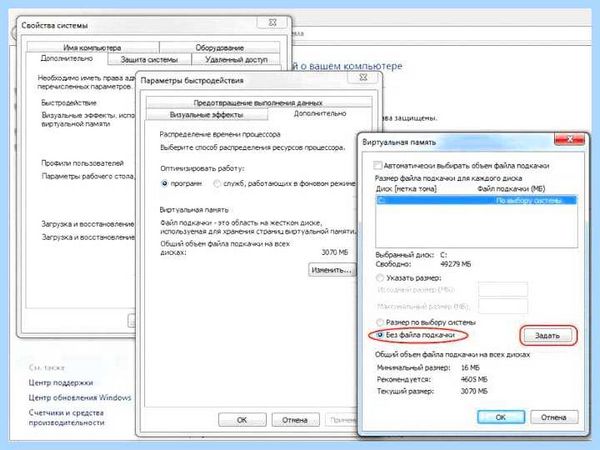Click 'Распределение времени процессора' heading
The width and height of the screenshot is (600, 450).
tap(220, 134)
